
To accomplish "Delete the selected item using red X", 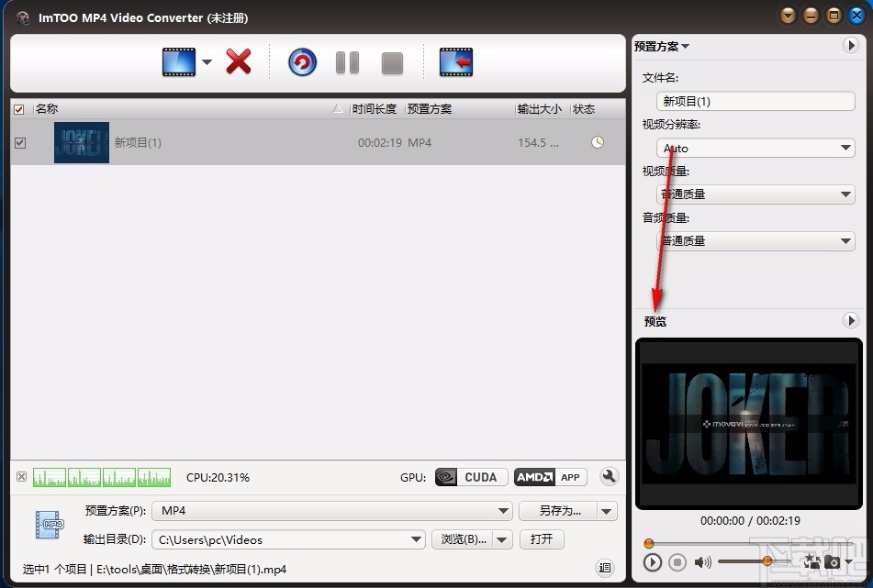I will point(238,61).
